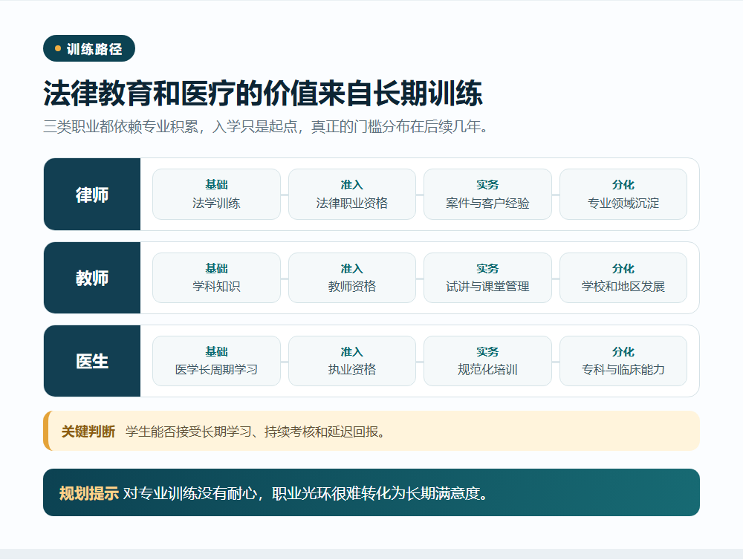The width and height of the screenshot is (743, 560).
Task: Click the heading 法律教育和医疗的价值来自长期训练
Action: [263, 94]
